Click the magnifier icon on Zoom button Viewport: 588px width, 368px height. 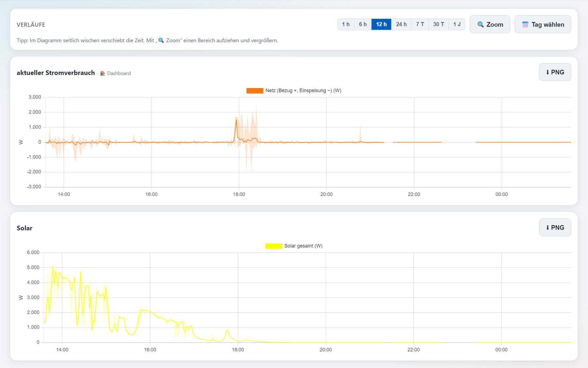pos(481,25)
